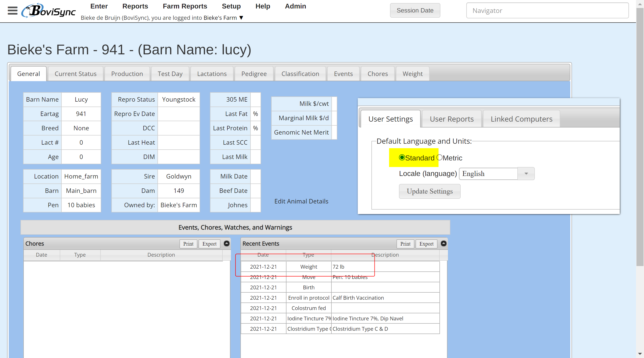This screenshot has width=644, height=358.
Task: Select the Linked Computers tab
Action: coord(521,119)
